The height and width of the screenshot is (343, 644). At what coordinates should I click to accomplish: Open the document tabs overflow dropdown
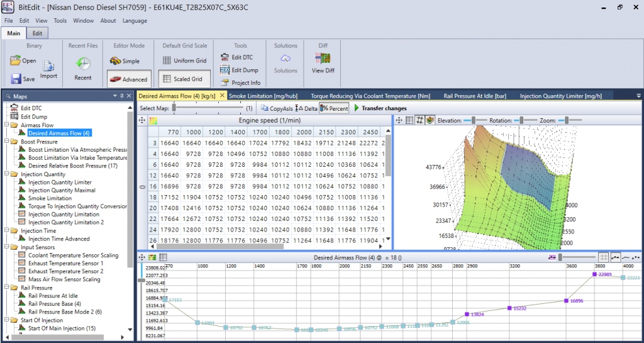[639, 96]
